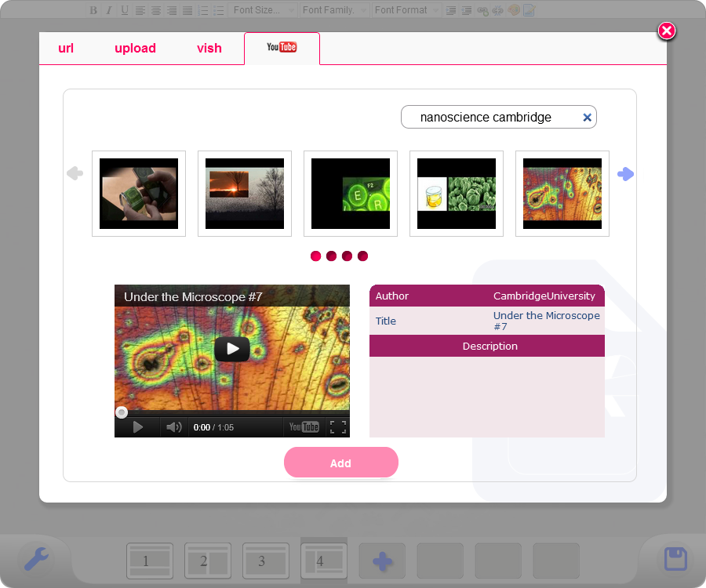Click the small play icon in player controls

coord(138,427)
